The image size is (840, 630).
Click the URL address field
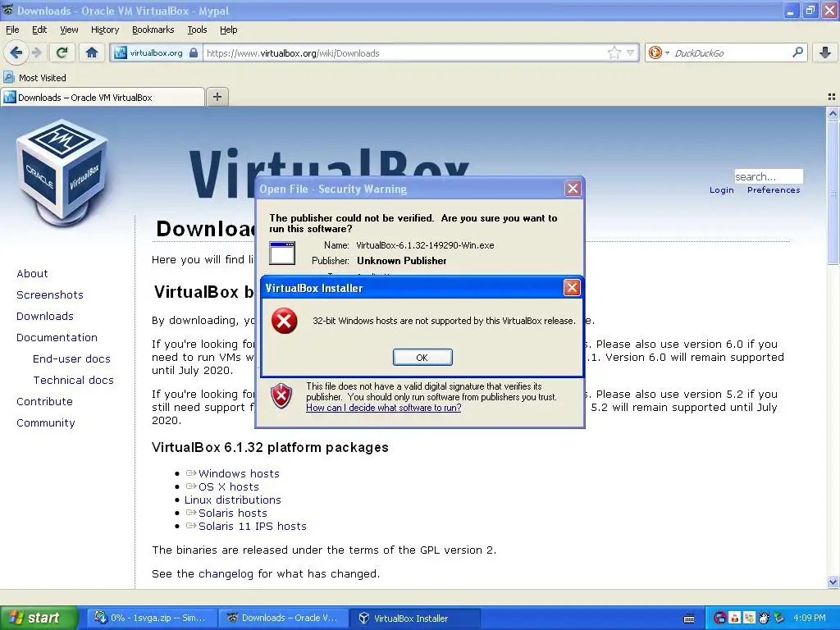point(404,52)
